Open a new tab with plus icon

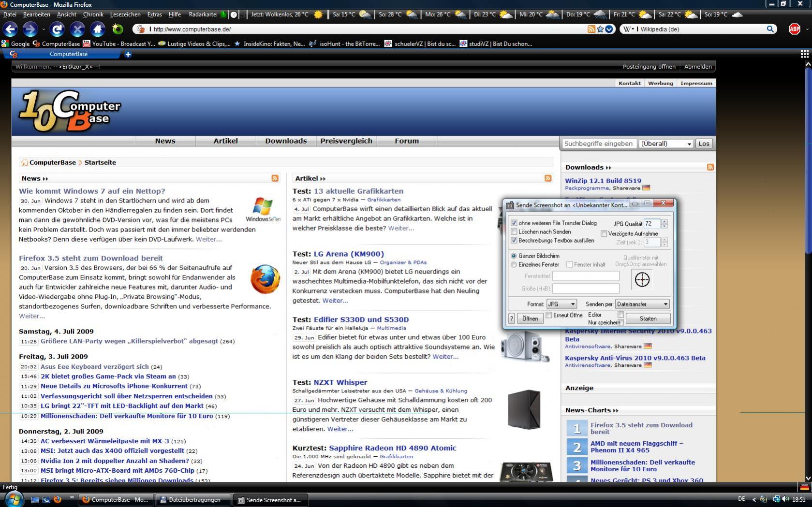128,55
